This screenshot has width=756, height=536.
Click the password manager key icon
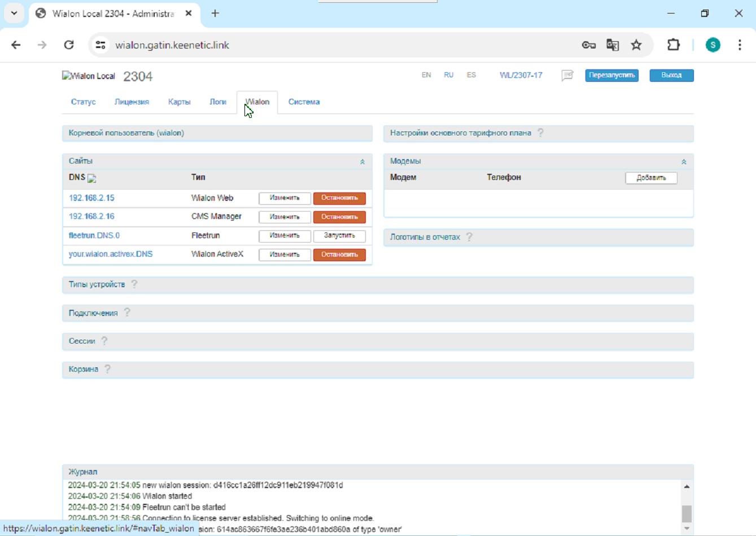click(588, 45)
